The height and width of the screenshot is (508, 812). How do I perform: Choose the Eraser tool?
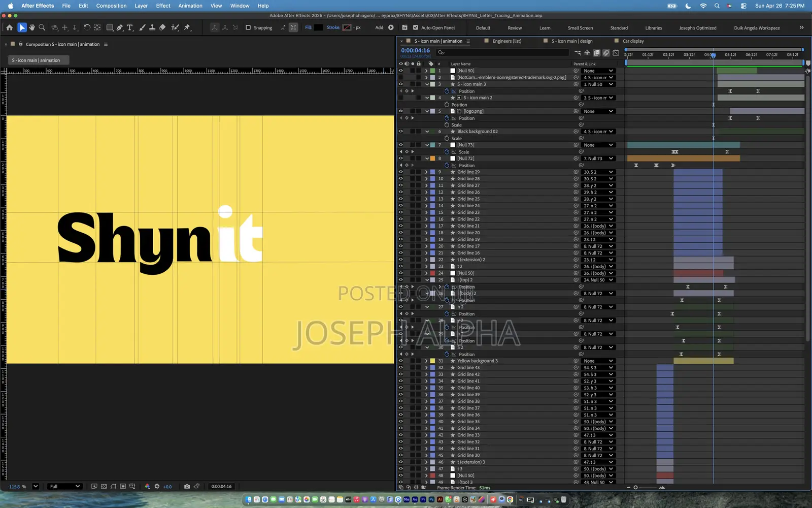click(x=162, y=27)
